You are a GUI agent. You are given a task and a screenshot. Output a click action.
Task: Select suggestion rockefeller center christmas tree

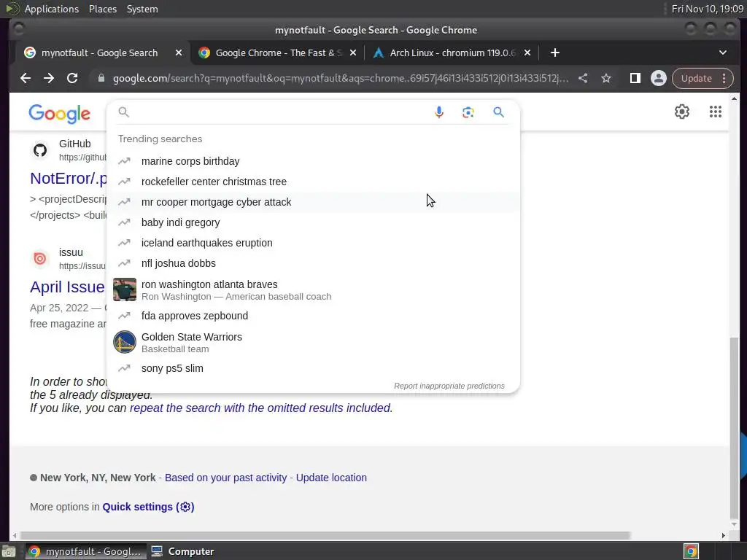click(x=314, y=182)
